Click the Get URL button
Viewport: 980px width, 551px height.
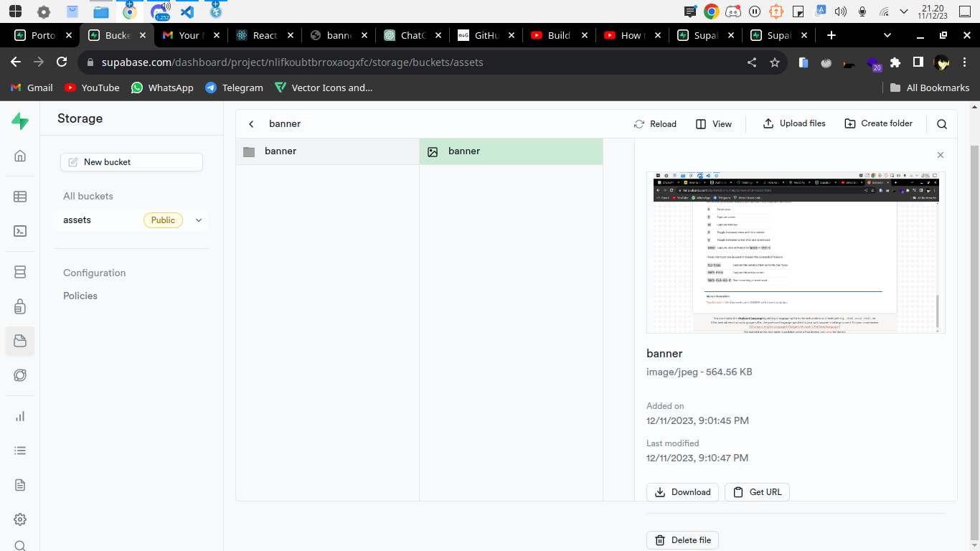point(757,492)
